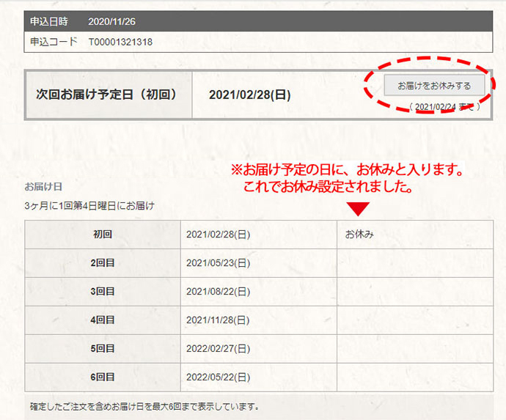Screen dimensions: 506x420
Task: Select the 5回目 row header cell
Action: [x=103, y=349]
